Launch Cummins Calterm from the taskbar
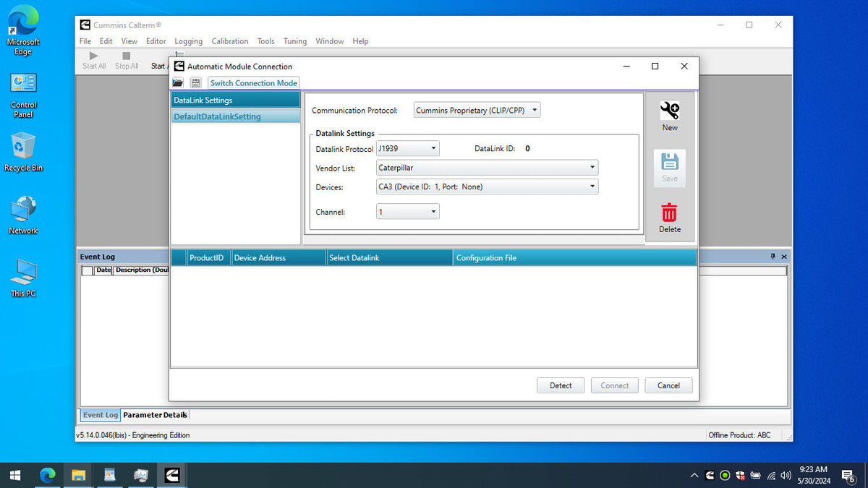Viewport: 868px width, 488px height. pos(172,475)
